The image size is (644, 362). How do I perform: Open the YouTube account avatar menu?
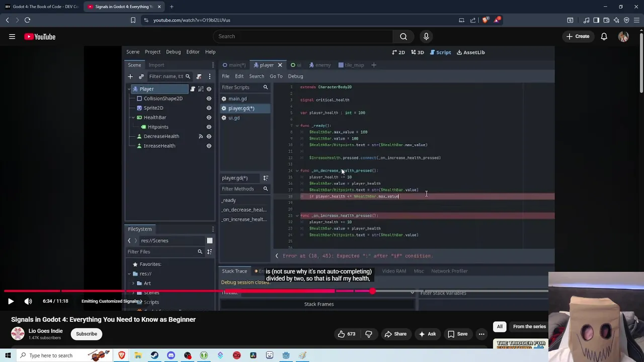pyautogui.click(x=623, y=37)
